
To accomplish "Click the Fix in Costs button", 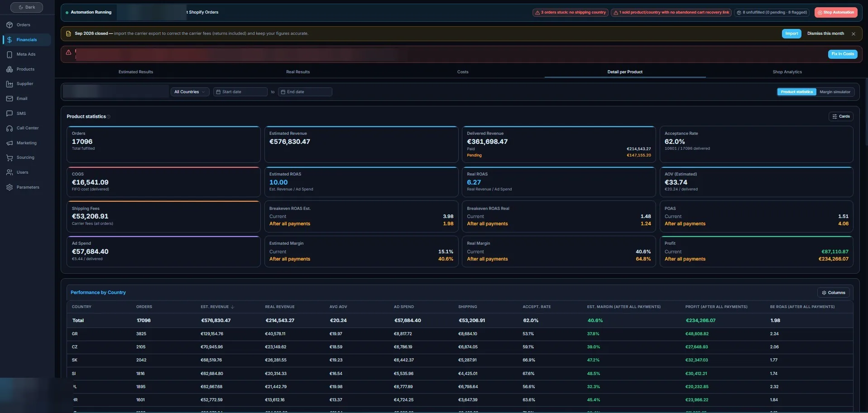I will (x=843, y=54).
